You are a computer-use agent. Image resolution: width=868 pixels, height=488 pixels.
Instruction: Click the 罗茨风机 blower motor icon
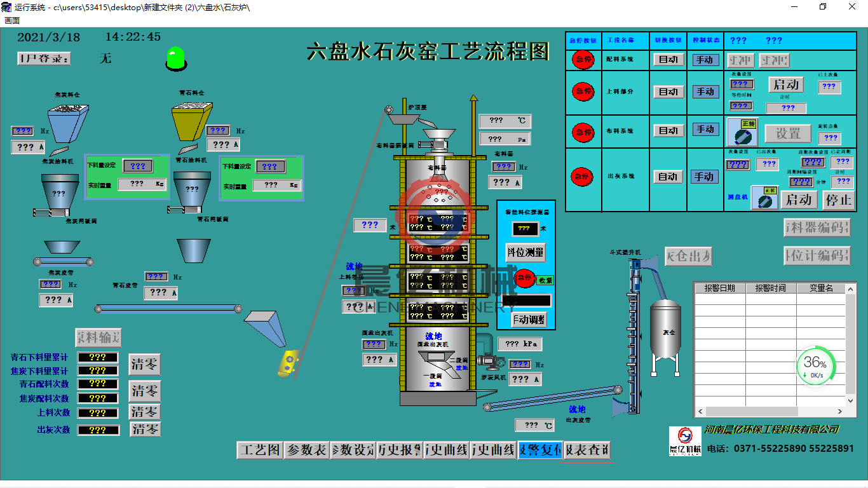[x=491, y=362]
